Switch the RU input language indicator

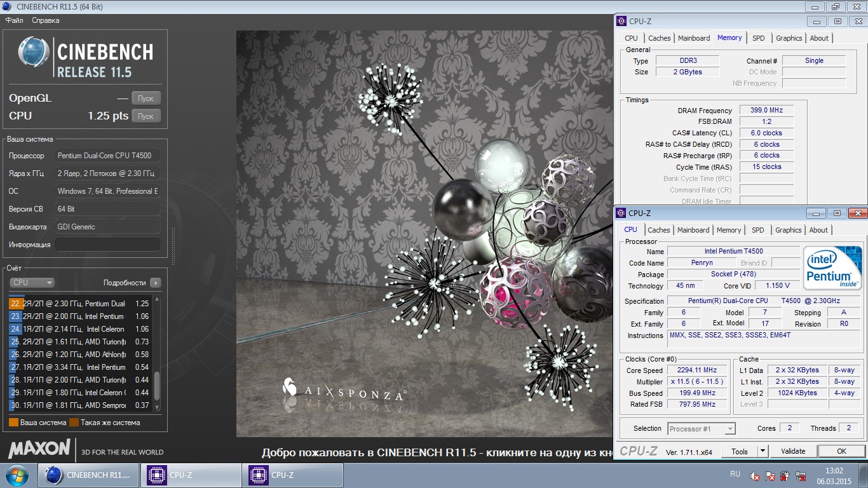(x=735, y=474)
